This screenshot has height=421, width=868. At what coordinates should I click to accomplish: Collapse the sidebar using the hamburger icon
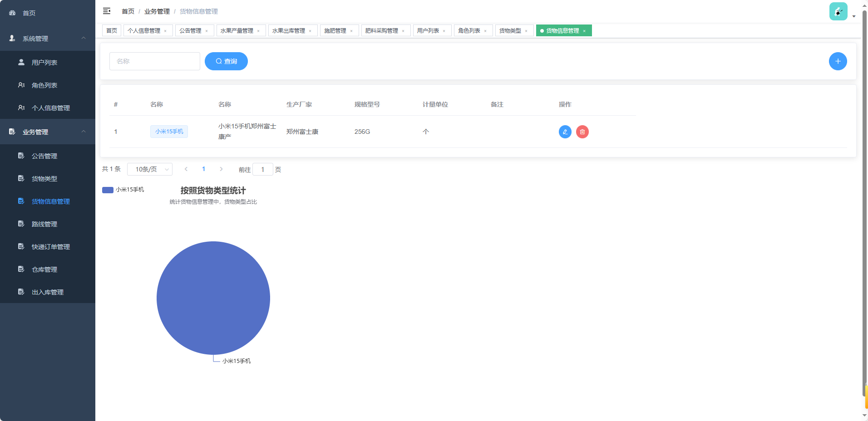click(x=107, y=11)
